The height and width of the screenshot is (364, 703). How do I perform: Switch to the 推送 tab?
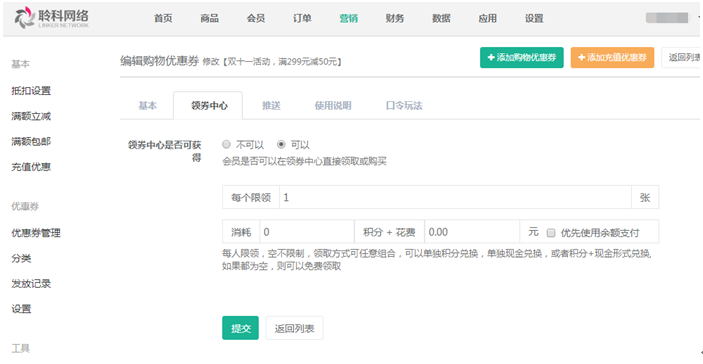(271, 106)
